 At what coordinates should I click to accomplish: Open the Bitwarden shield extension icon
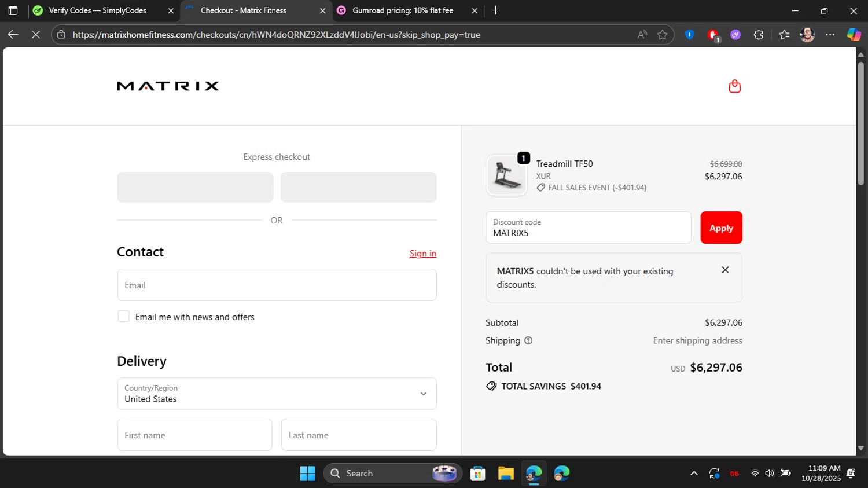689,35
